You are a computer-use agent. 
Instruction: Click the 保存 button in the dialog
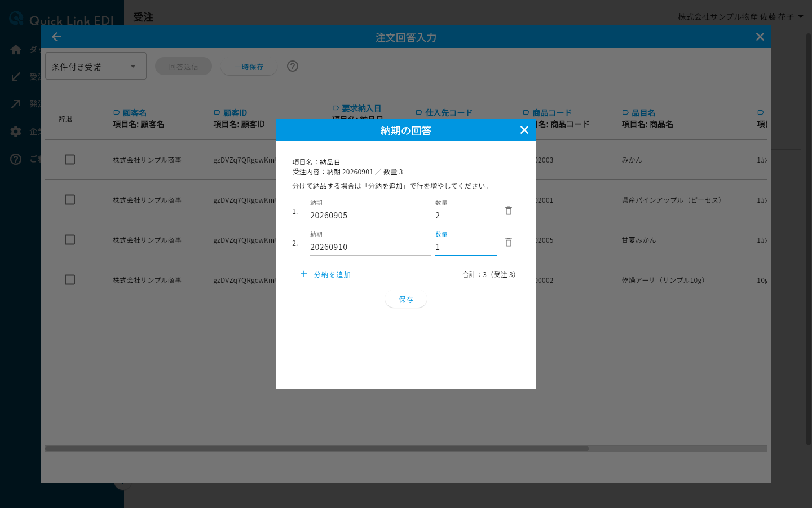coord(406,299)
